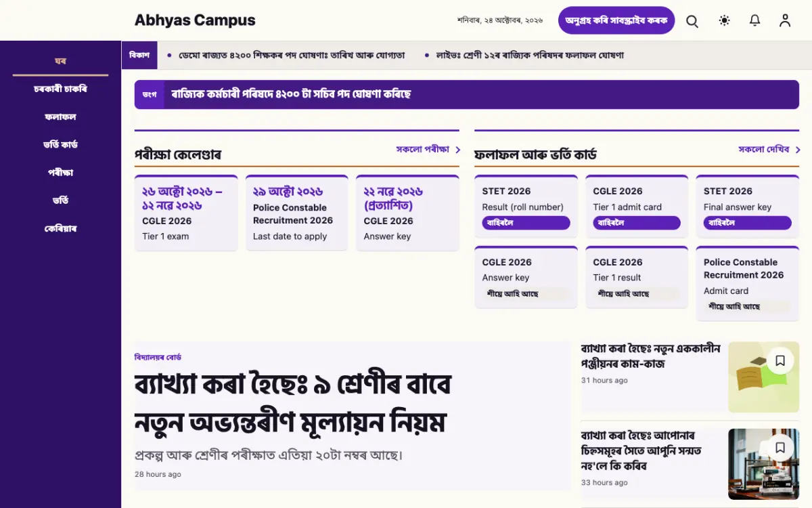The height and width of the screenshot is (508, 812).
Task: Open the breaking news banner headline
Action: click(291, 94)
